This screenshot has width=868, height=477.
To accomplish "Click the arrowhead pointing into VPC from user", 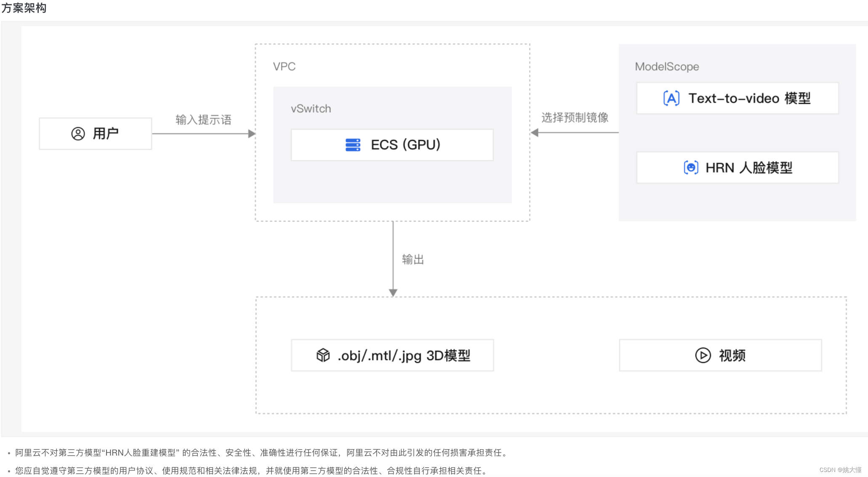I will (x=252, y=134).
